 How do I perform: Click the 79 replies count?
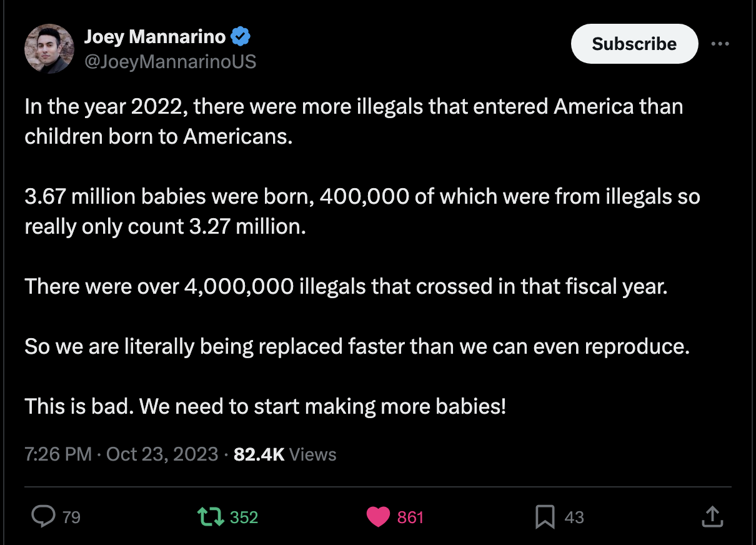72,517
